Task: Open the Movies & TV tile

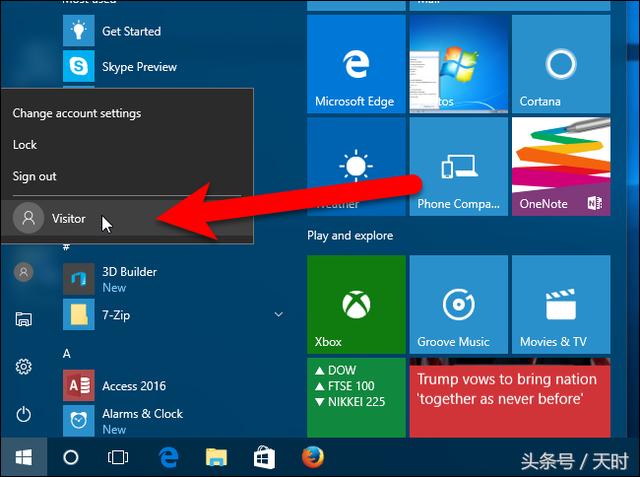Action: coord(561,304)
